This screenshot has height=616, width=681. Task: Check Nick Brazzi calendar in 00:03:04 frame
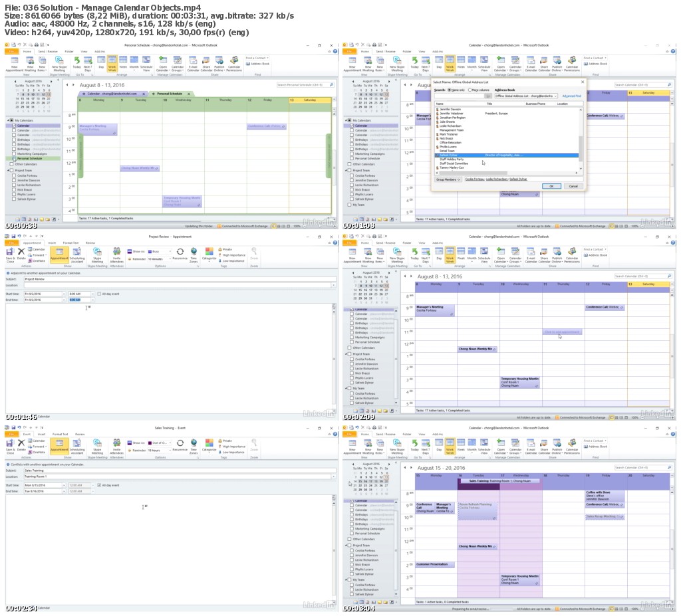click(352, 564)
